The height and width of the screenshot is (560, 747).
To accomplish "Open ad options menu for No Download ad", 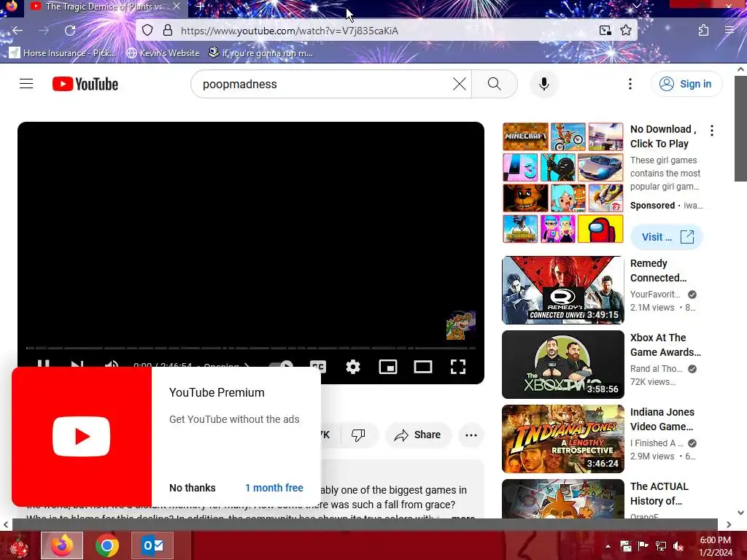I will [x=712, y=131].
